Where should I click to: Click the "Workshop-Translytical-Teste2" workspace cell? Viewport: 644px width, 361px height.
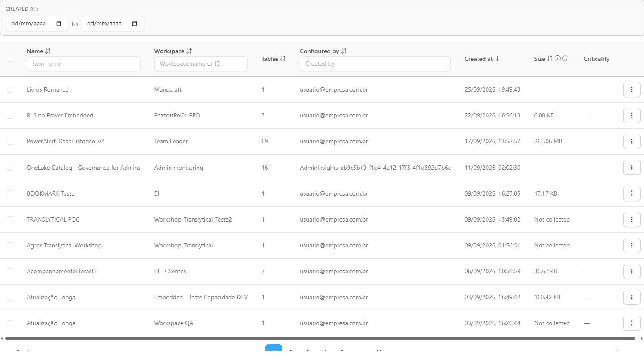[193, 219]
